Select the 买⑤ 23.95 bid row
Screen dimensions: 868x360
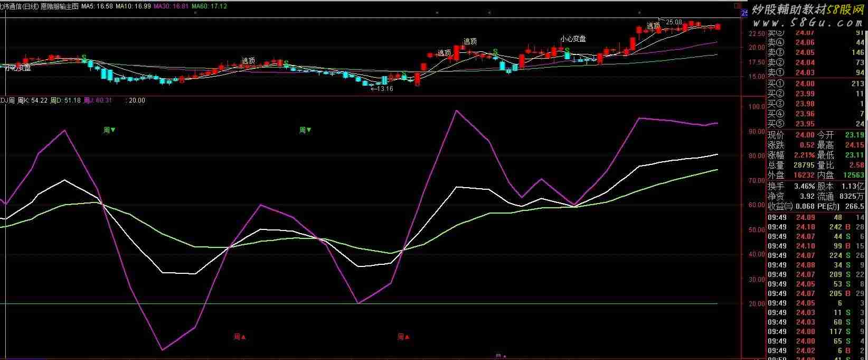click(816, 124)
